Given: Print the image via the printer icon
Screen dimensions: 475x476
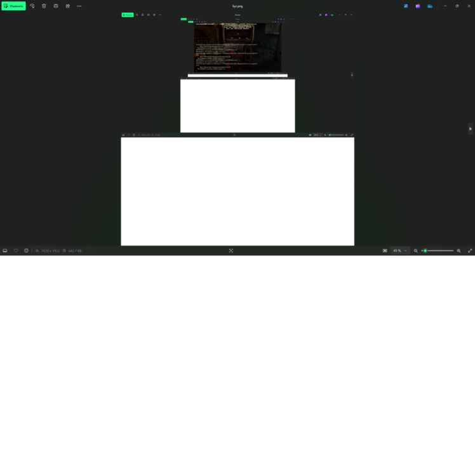Looking at the screenshot, I should pyautogui.click(x=56, y=6).
